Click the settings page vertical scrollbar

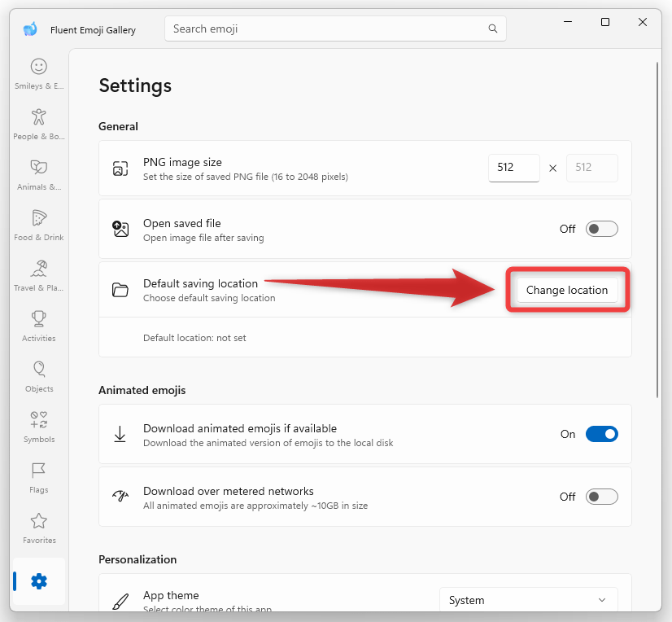click(x=657, y=230)
